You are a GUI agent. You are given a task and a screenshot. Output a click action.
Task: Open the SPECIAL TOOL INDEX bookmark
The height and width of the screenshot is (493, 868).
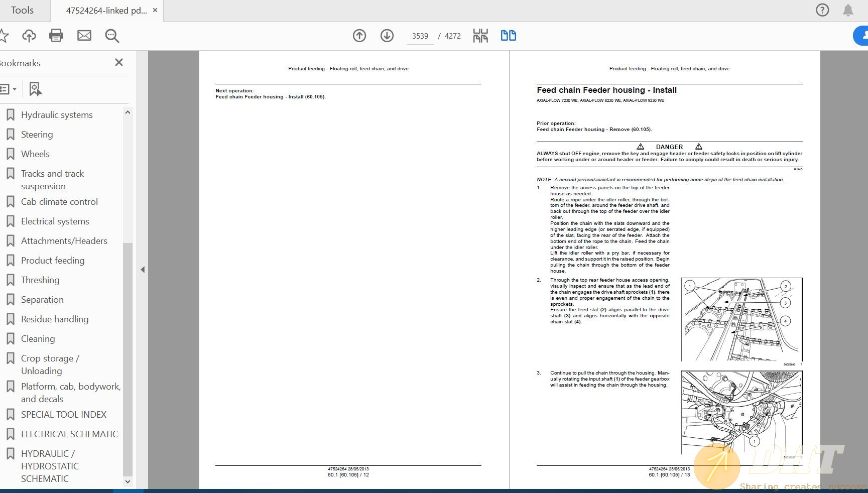[x=64, y=415]
